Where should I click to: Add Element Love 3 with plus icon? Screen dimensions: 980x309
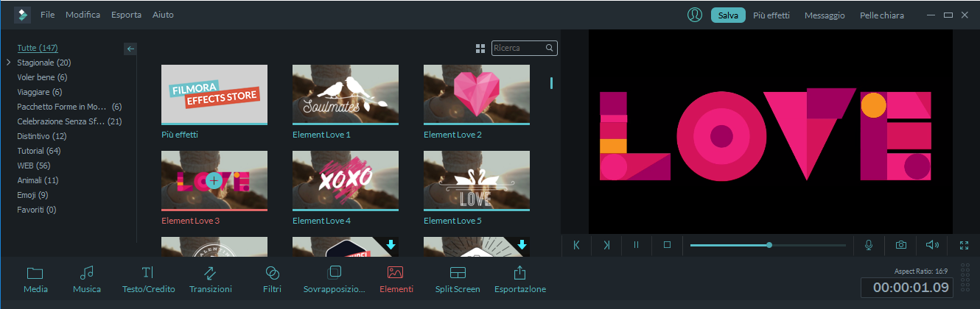point(214,180)
